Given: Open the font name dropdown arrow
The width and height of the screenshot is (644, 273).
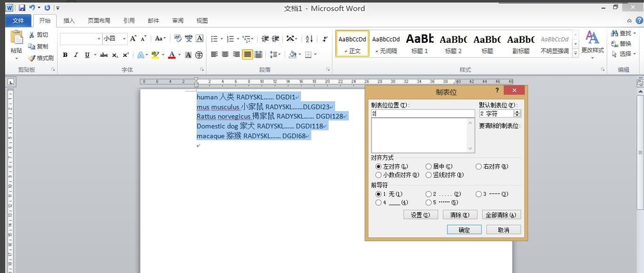Looking at the screenshot, I should 99,39.
